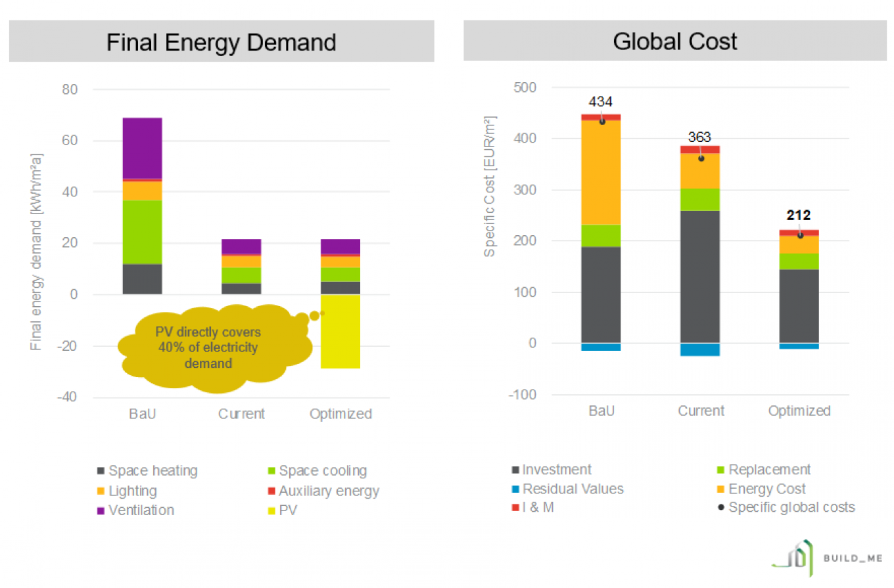Click the Current label on energy demand chart
This screenshot has width=894, height=588.
[x=241, y=414]
